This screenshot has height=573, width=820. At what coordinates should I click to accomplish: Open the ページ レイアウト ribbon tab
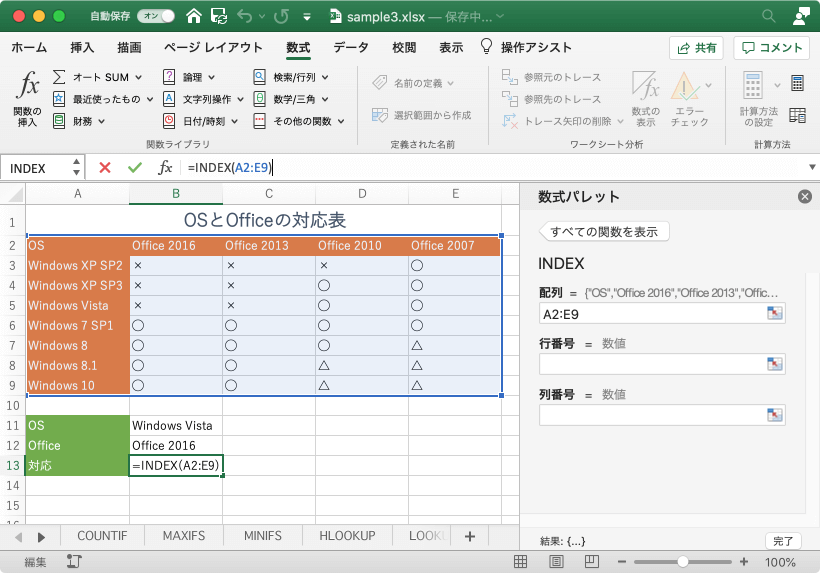click(x=213, y=48)
